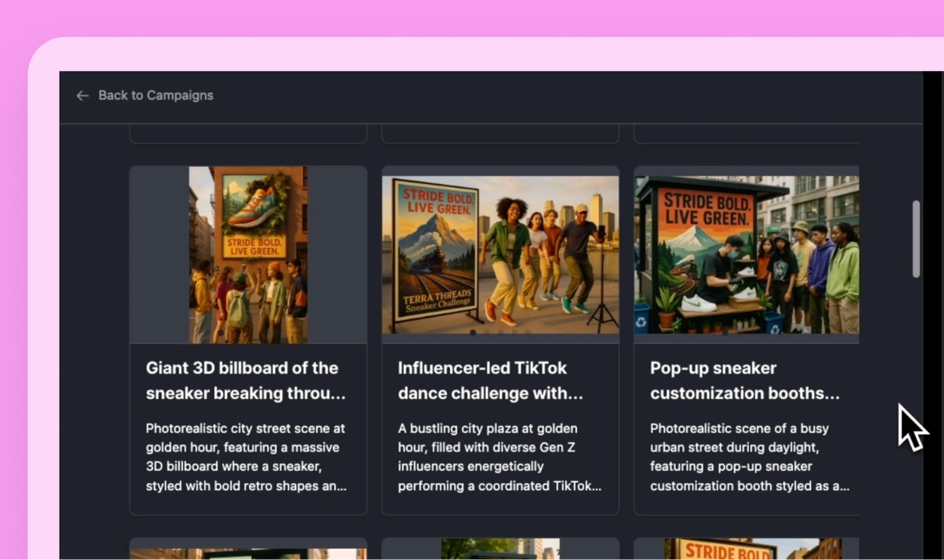Open the Giant 3D billboard campaign card
Screen dimensions: 944x560
click(248, 340)
